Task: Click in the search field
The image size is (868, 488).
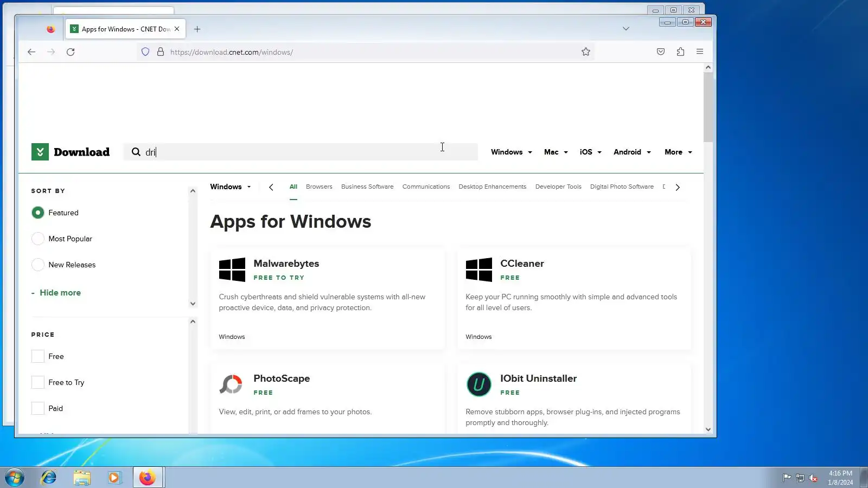Action: tap(301, 152)
